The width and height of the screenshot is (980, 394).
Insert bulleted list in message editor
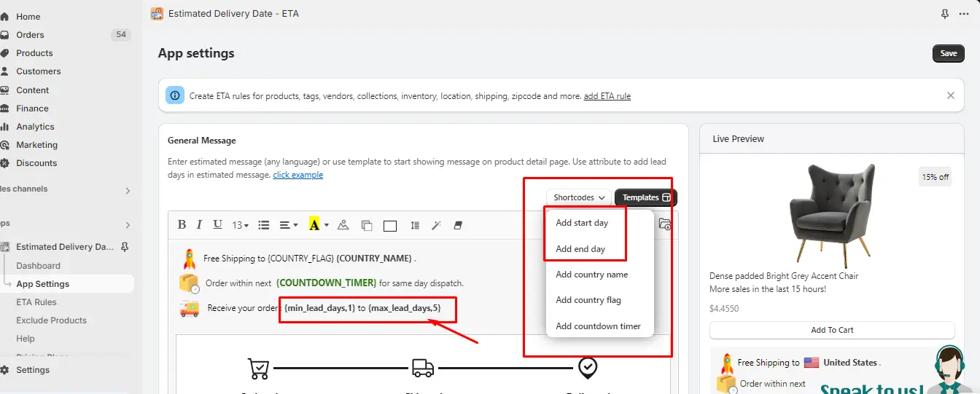[x=264, y=225]
